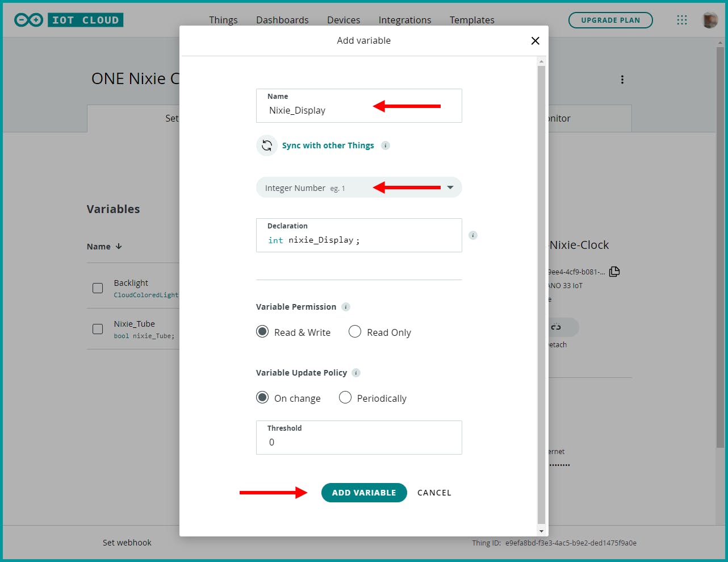The image size is (728, 562).
Task: Click the Name input field
Action: pyautogui.click(x=359, y=106)
